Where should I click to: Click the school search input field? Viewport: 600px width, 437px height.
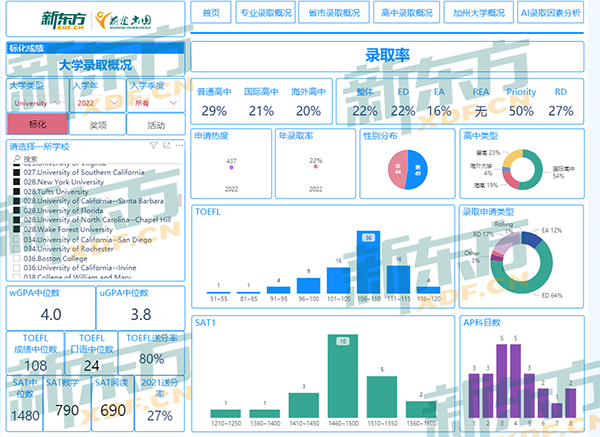[96, 158]
